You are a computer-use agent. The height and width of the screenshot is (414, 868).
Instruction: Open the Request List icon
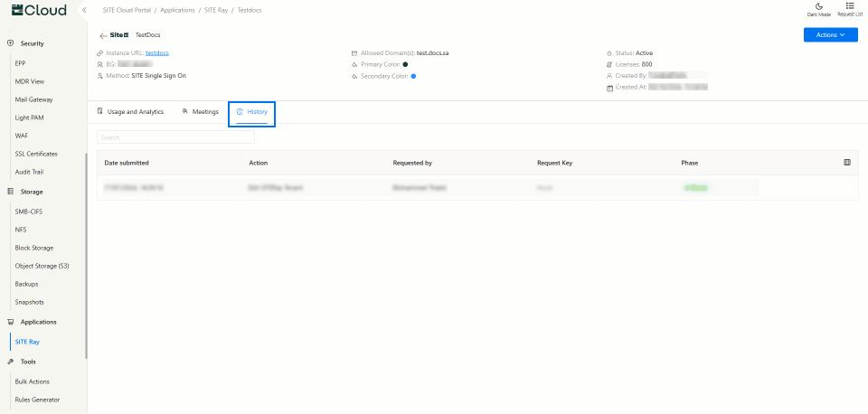point(850,6)
